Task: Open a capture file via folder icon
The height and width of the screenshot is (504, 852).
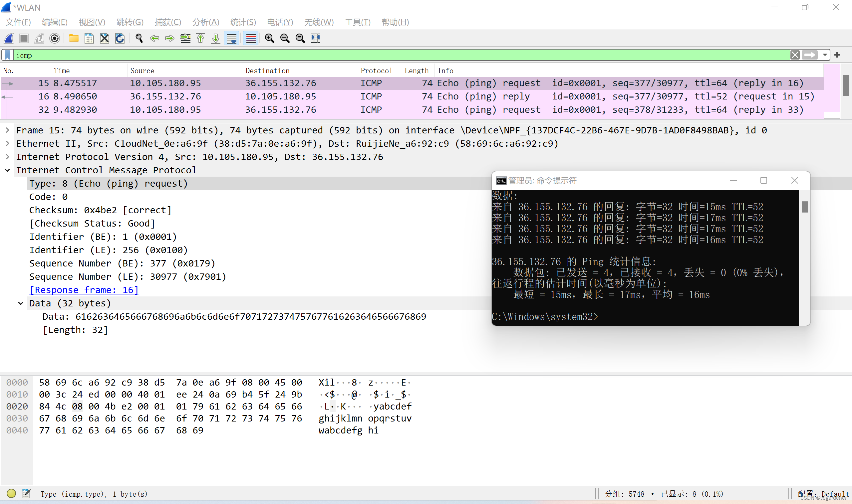Action: pyautogui.click(x=73, y=38)
